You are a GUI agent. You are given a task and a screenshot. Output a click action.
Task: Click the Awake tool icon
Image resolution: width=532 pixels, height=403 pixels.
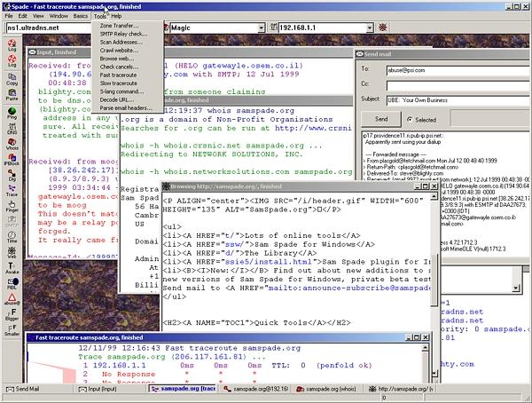12,268
